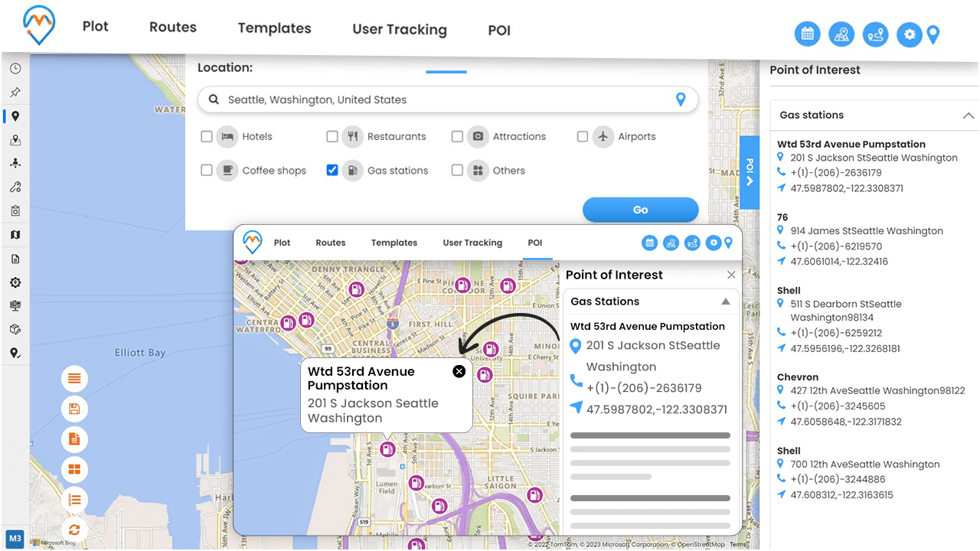The width and height of the screenshot is (980, 551).
Task: Open the clipboard icon in left sidebar
Action: tap(15, 210)
